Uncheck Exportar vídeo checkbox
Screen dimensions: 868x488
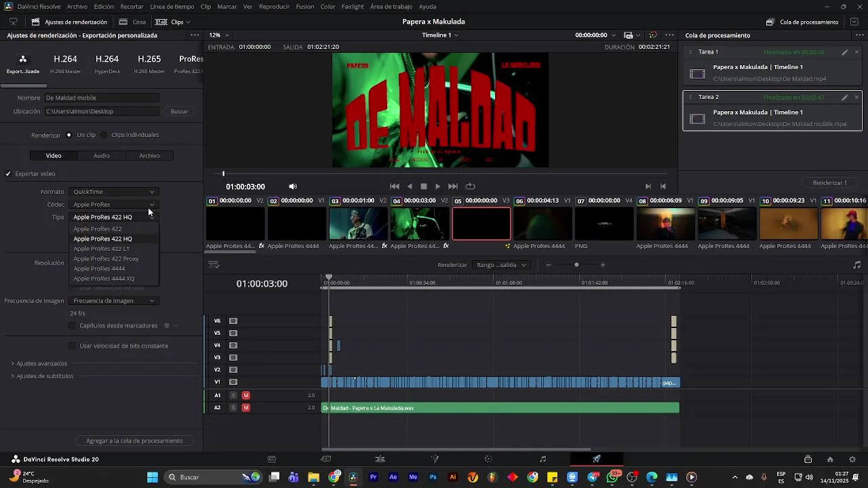(x=8, y=174)
